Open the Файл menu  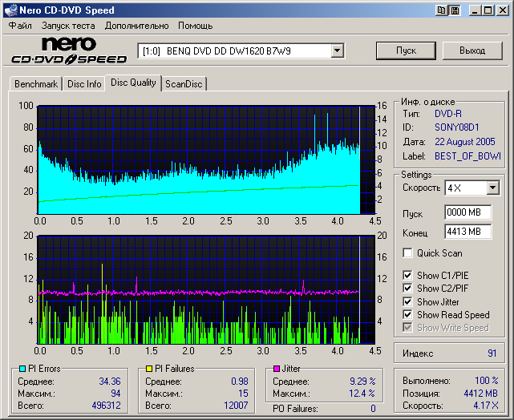click(x=20, y=26)
